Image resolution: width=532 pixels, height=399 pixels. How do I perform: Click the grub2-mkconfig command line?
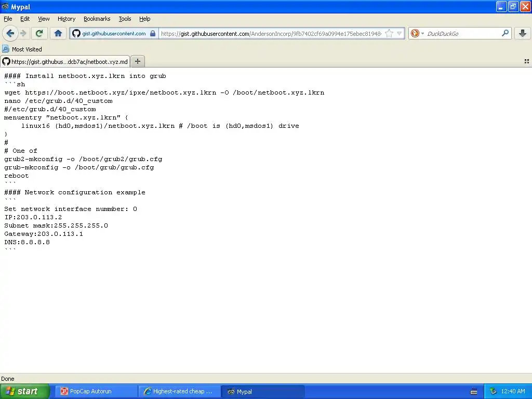[x=83, y=159]
